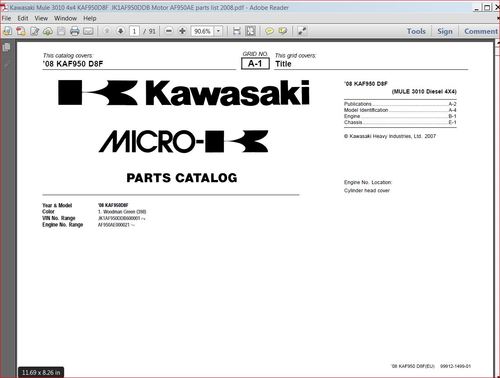Image resolution: width=500 pixels, height=378 pixels.
Task: Go to the previous page arrow
Action: pyautogui.click(x=107, y=31)
